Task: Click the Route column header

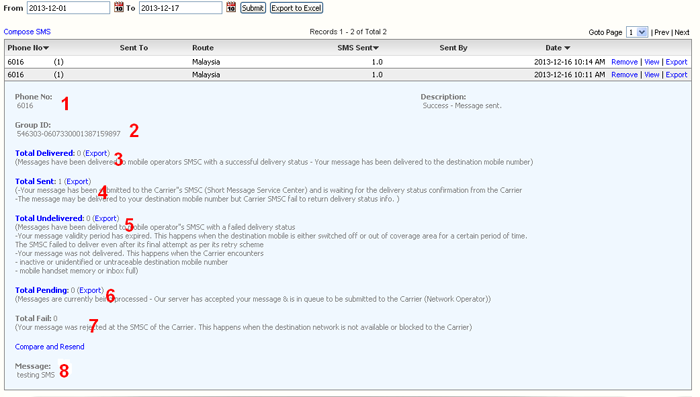Action: (x=203, y=48)
